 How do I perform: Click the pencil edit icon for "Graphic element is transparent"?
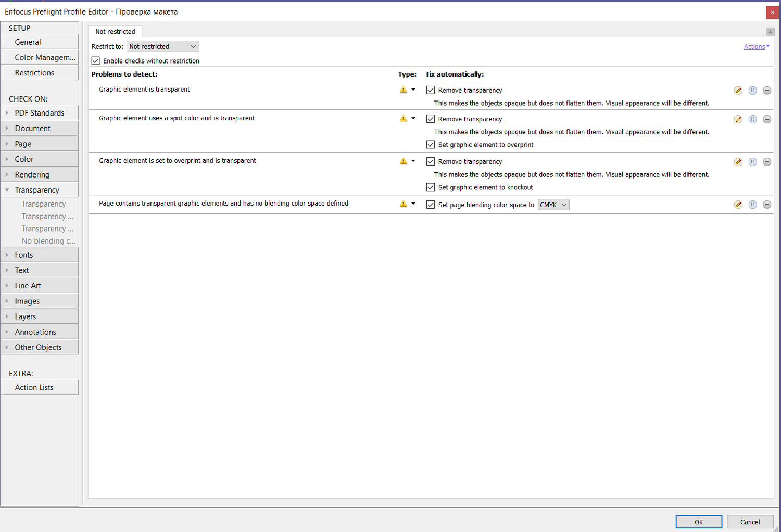(738, 91)
